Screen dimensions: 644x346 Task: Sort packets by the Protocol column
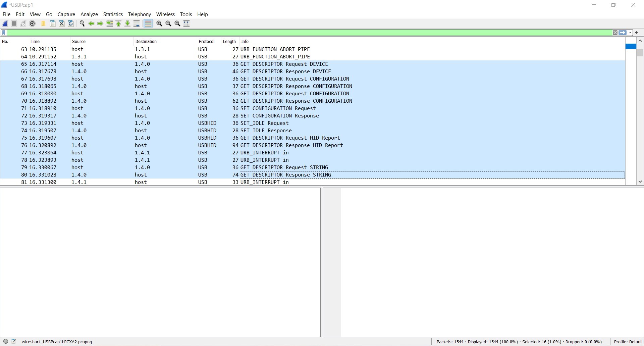(209, 42)
